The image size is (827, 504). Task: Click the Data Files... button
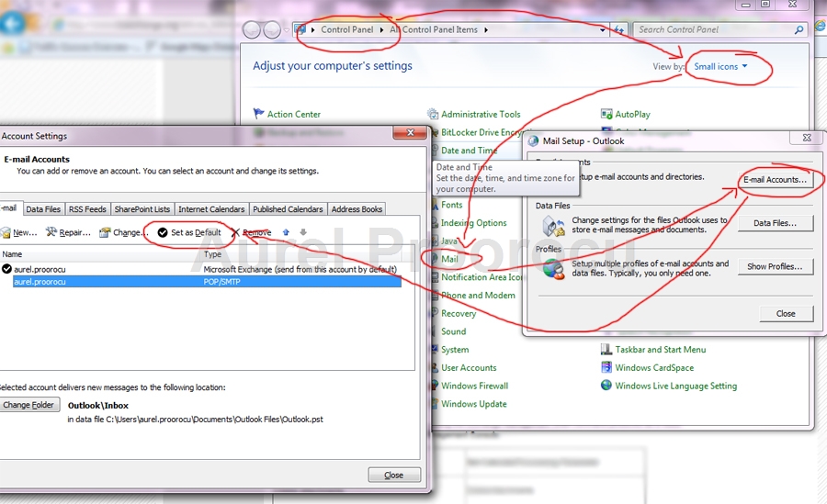(x=775, y=223)
